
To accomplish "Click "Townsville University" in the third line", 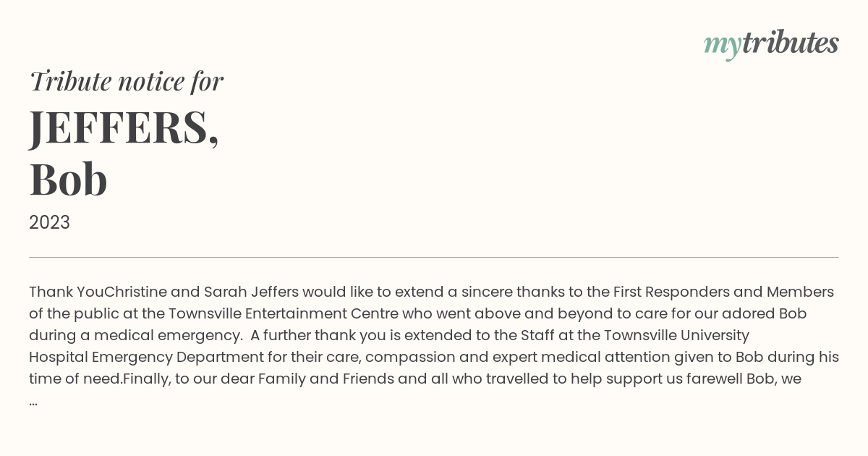I will (676, 335).
